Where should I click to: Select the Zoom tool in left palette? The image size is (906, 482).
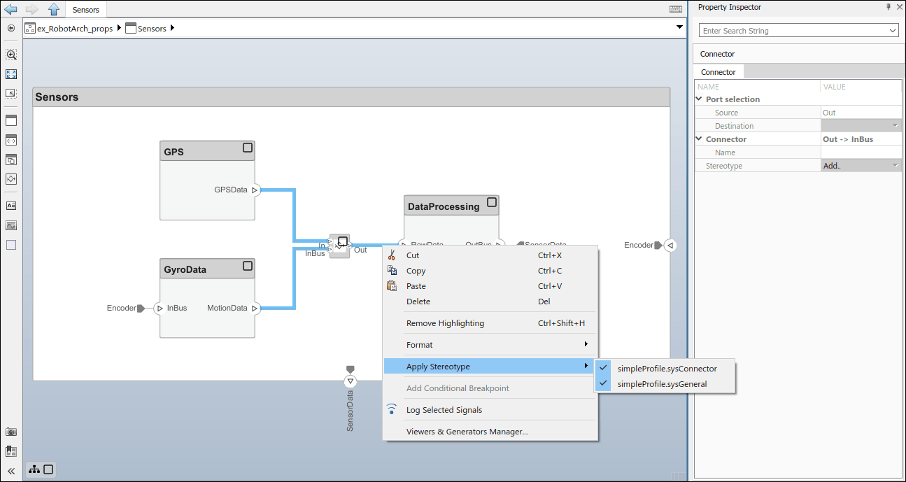pos(11,55)
